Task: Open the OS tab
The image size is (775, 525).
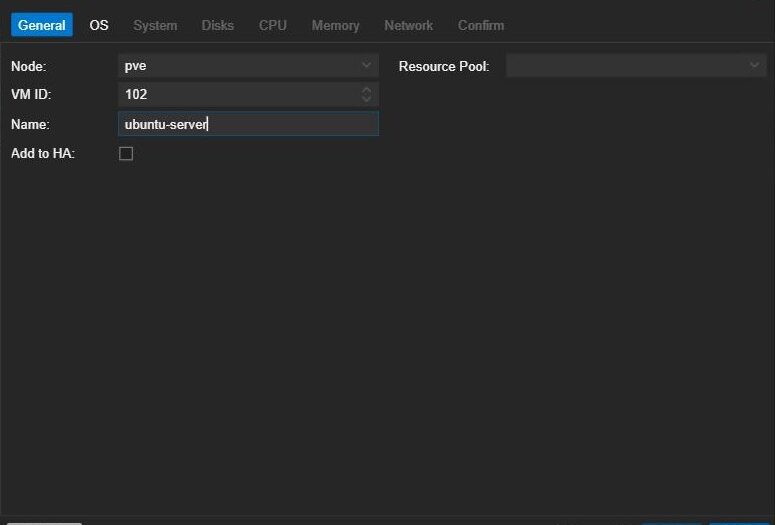Action: (99, 25)
